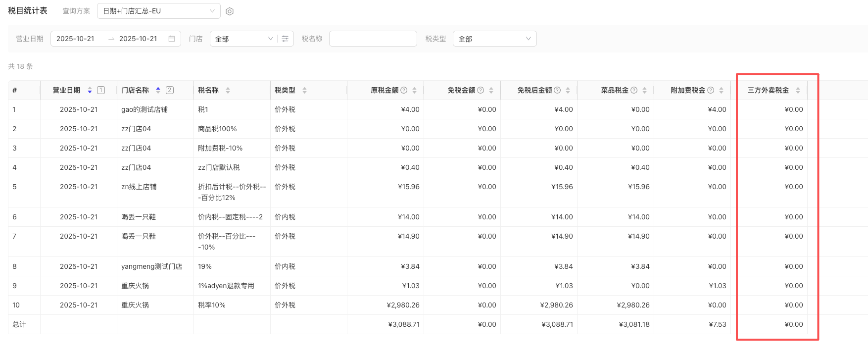Click help icon next to 免税金额 header
Viewport: 868px width, 356px height.
point(481,90)
